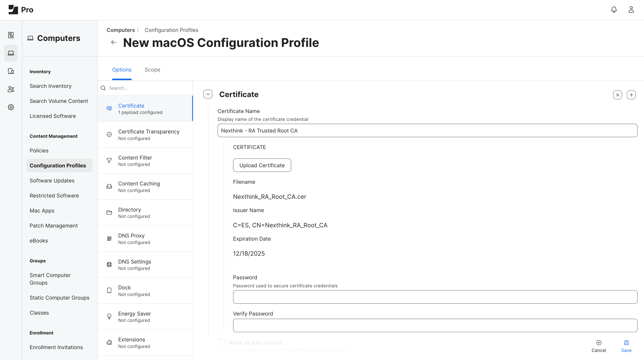The height and width of the screenshot is (360, 644).
Task: Switch to the Scope tab
Action: pyautogui.click(x=152, y=70)
